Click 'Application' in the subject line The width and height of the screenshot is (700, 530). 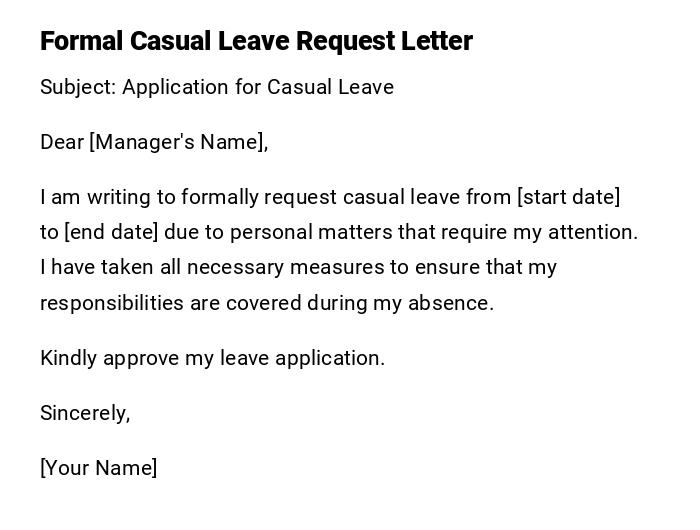click(x=176, y=87)
